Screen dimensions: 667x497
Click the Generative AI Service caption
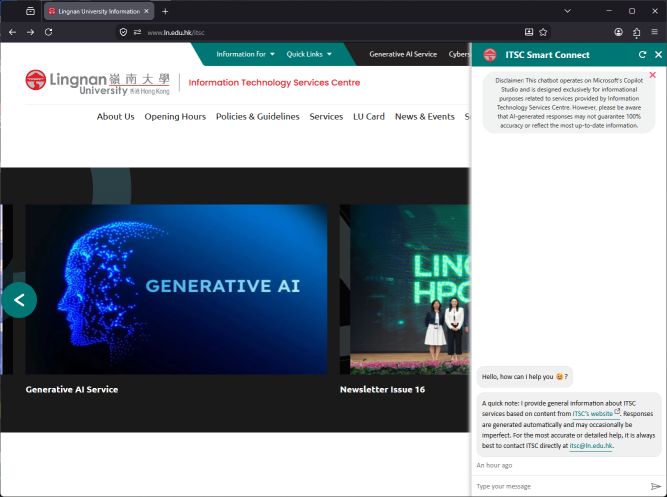(x=72, y=389)
